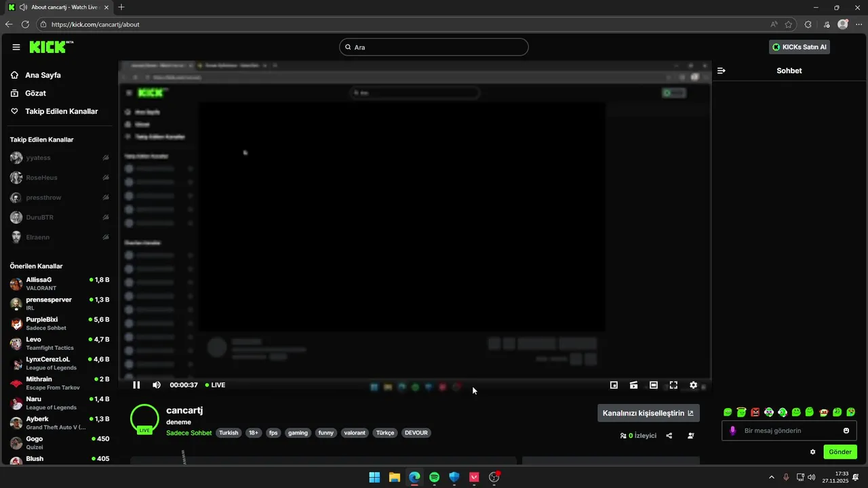Click the user icon beside share
This screenshot has height=488, width=868.
[x=691, y=436]
